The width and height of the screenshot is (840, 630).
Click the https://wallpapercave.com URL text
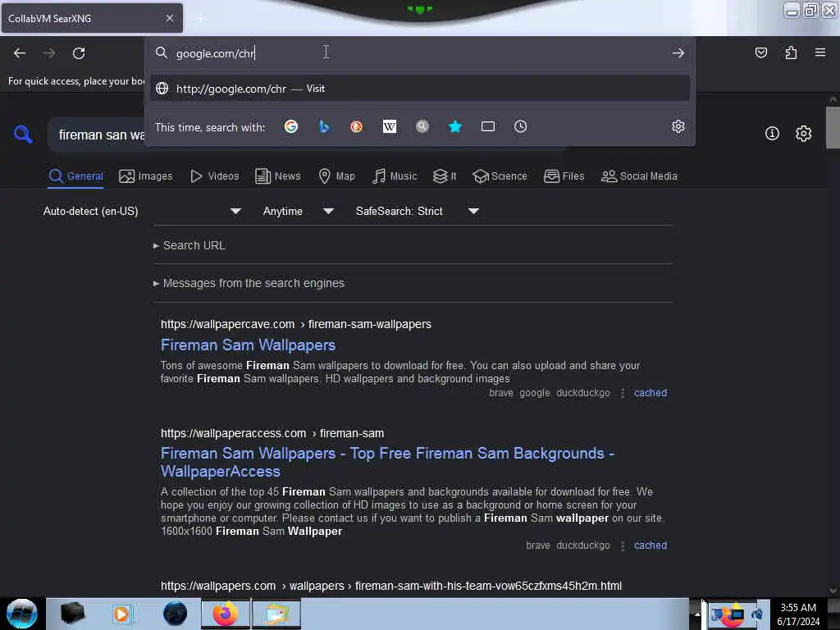pos(228,324)
